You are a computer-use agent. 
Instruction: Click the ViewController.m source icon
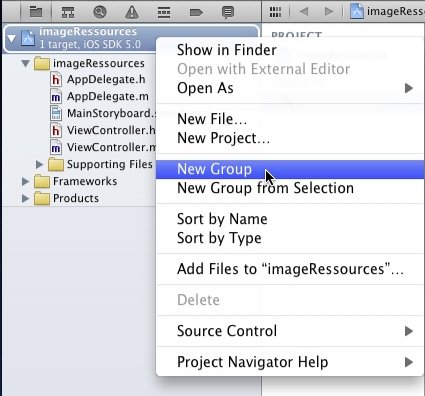56,147
